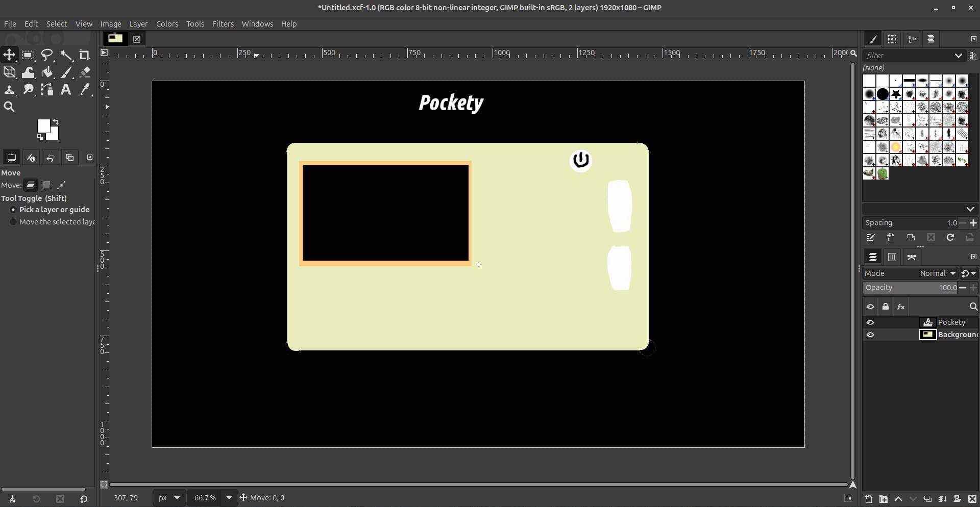Switch to the Patterns tab
Image resolution: width=980 pixels, height=507 pixels.
[892, 39]
